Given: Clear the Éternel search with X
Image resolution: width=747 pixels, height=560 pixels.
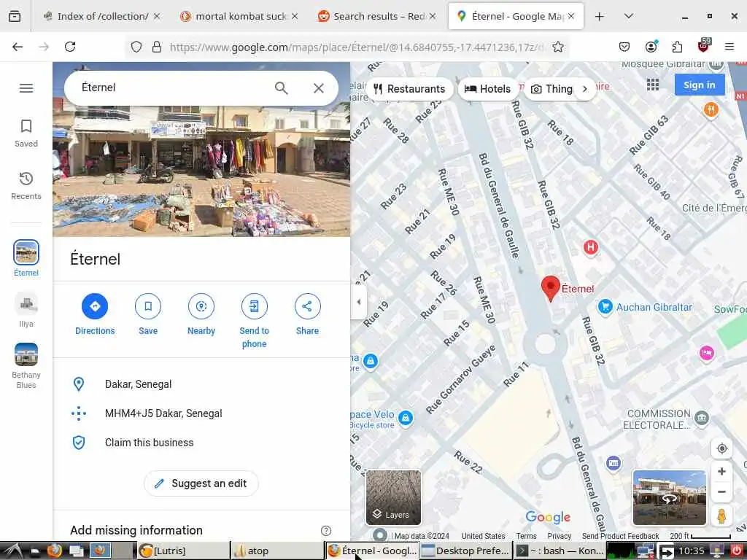Looking at the screenshot, I should [319, 88].
